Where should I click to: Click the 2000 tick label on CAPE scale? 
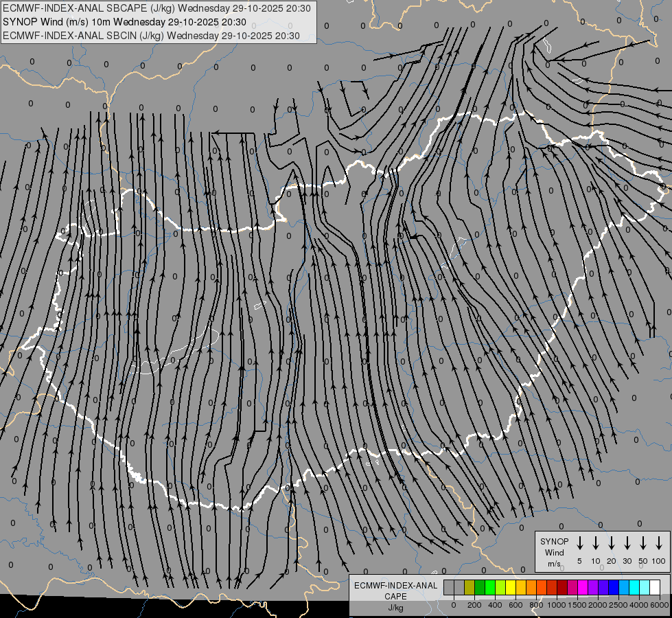598,605
